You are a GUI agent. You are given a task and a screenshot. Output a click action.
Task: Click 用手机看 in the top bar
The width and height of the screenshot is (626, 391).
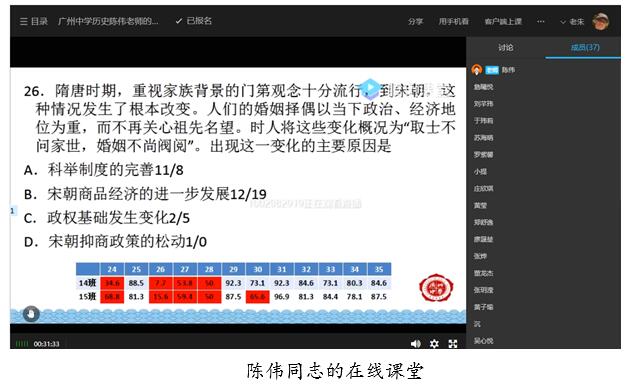pyautogui.click(x=454, y=21)
